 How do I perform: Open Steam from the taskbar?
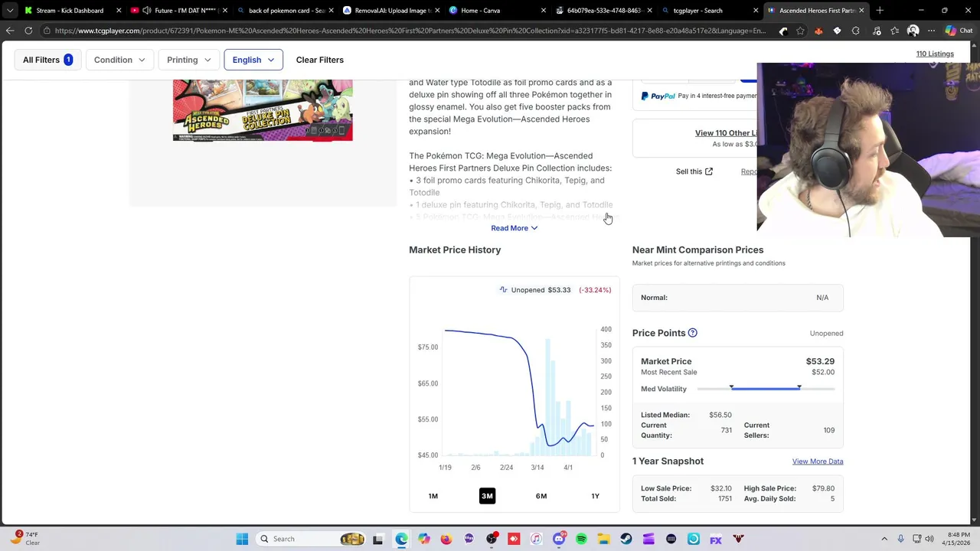626,539
